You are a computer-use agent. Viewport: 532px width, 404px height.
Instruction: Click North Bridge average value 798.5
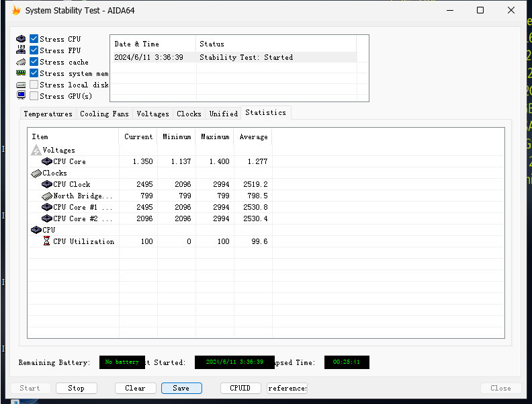pyautogui.click(x=257, y=196)
